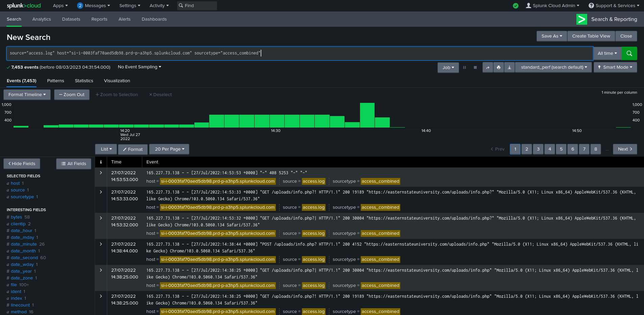Click the print results icon

(499, 67)
